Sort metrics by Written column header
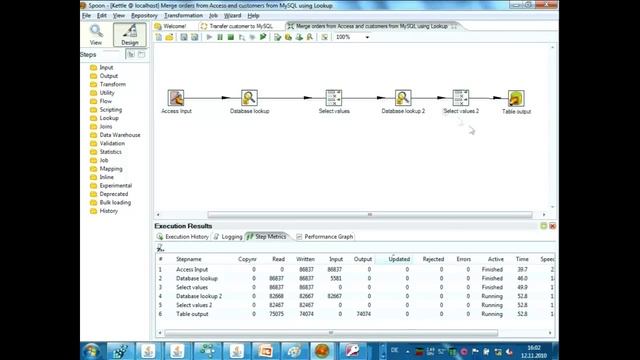The width and height of the screenshot is (640, 360). (x=305, y=259)
